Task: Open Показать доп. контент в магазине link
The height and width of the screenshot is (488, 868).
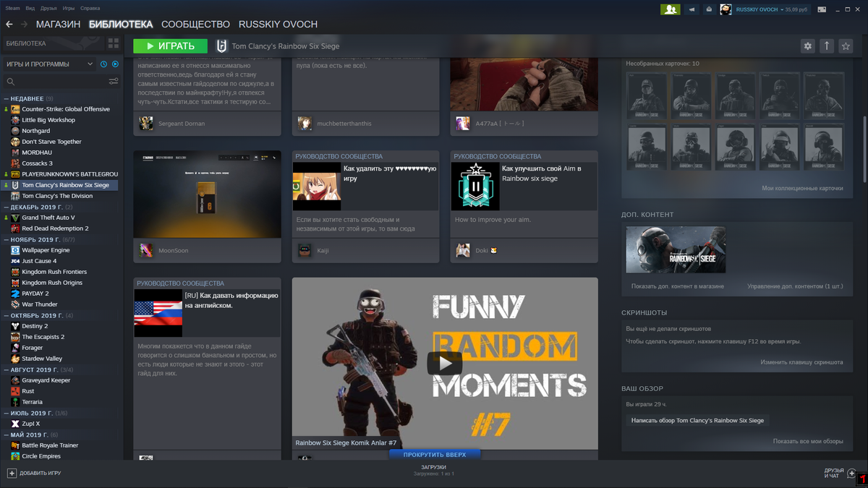Action: click(677, 286)
